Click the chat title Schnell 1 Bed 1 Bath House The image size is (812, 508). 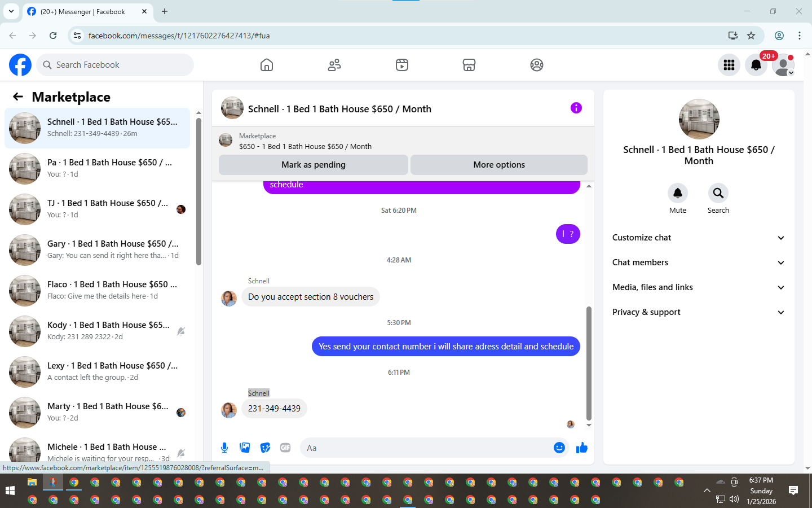339,109
